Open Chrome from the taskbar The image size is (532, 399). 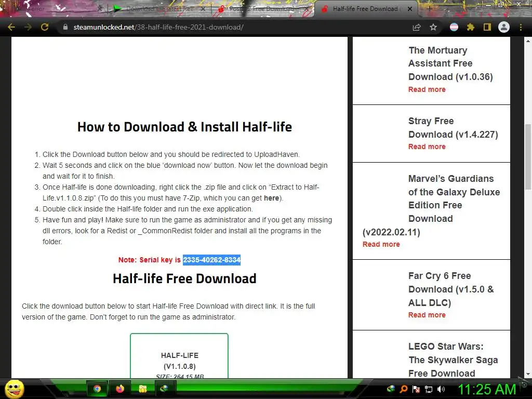[x=97, y=389]
